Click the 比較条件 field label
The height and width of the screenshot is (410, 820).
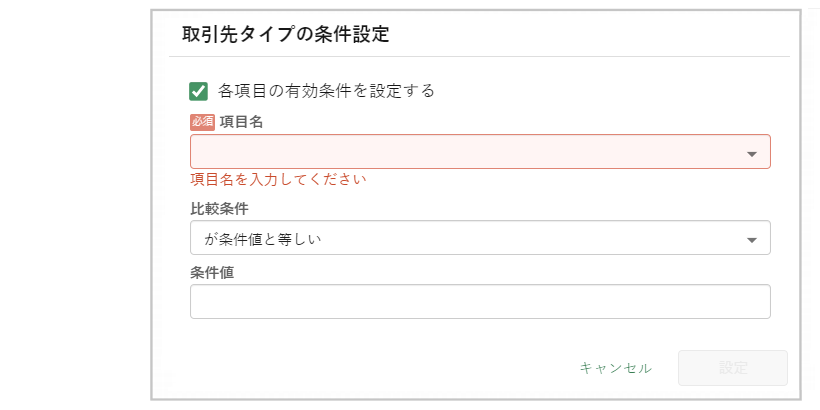point(219,209)
